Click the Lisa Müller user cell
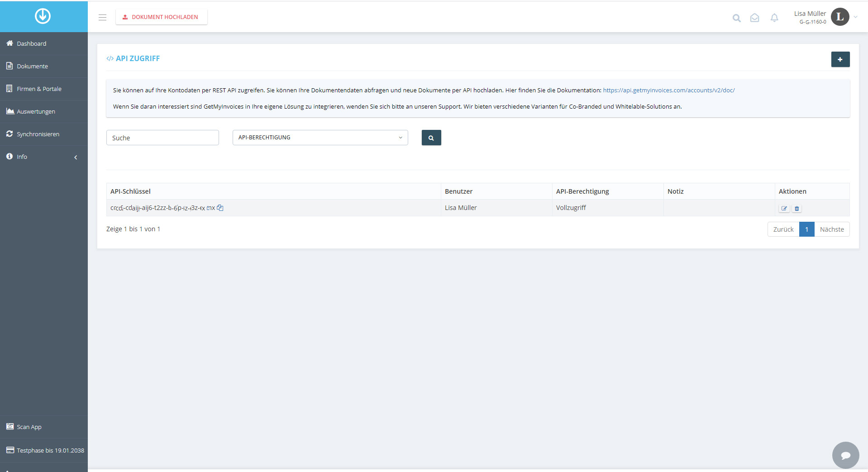Viewport: 868px width, 472px height. pyautogui.click(x=496, y=208)
